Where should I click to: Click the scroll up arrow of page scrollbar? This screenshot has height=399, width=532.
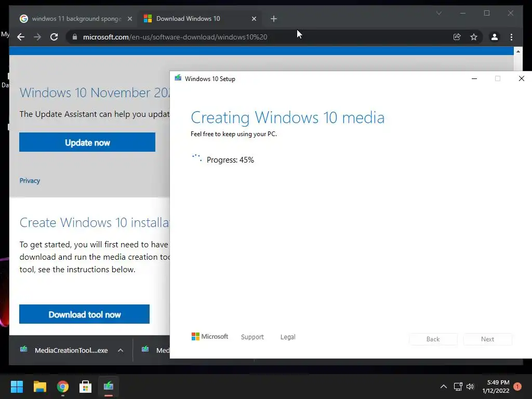pos(518,51)
